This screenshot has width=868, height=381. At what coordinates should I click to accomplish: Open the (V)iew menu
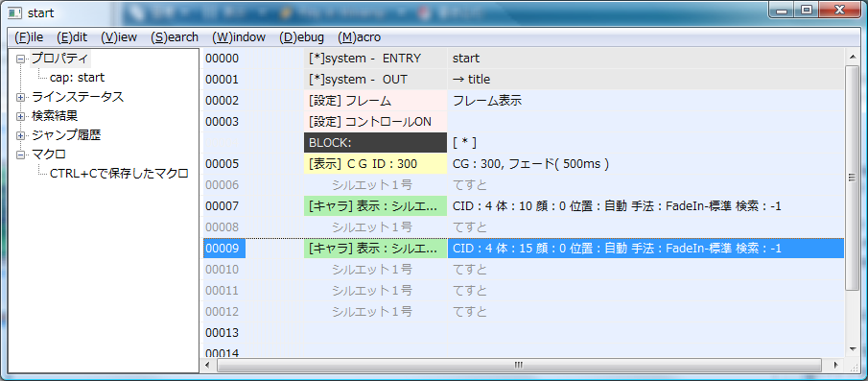pyautogui.click(x=119, y=37)
